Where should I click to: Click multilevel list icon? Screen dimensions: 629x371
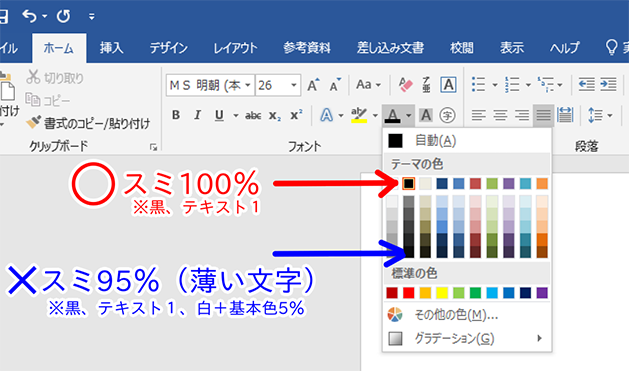tap(546, 85)
